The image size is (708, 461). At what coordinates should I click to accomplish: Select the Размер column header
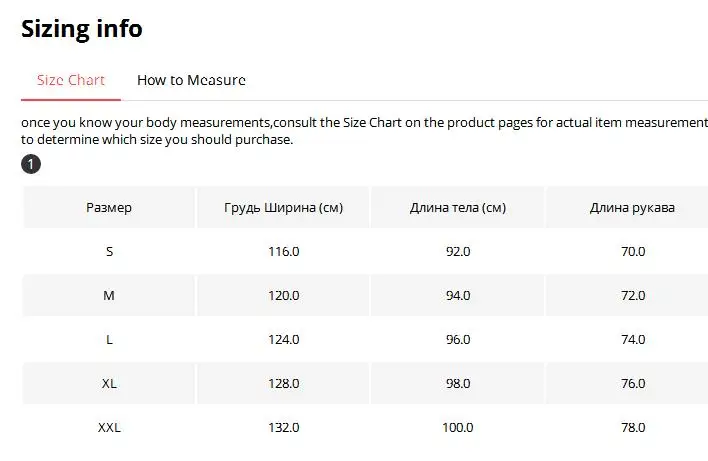pos(109,208)
